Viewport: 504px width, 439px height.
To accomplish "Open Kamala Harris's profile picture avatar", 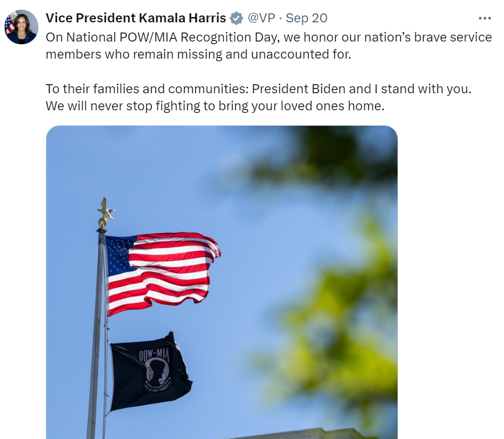I will 21,27.
